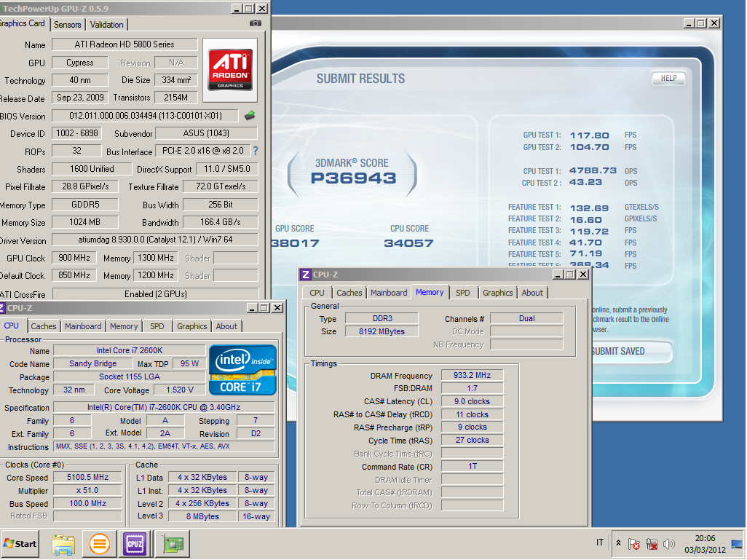Click the network tray icon with red X
Image resolution: width=747 pixels, height=560 pixels.
click(651, 544)
